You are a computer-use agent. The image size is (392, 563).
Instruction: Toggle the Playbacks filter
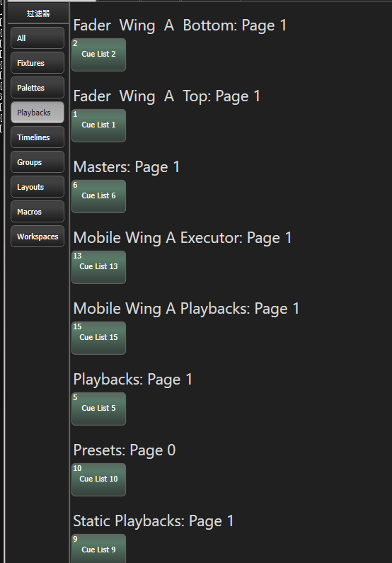pyautogui.click(x=38, y=113)
